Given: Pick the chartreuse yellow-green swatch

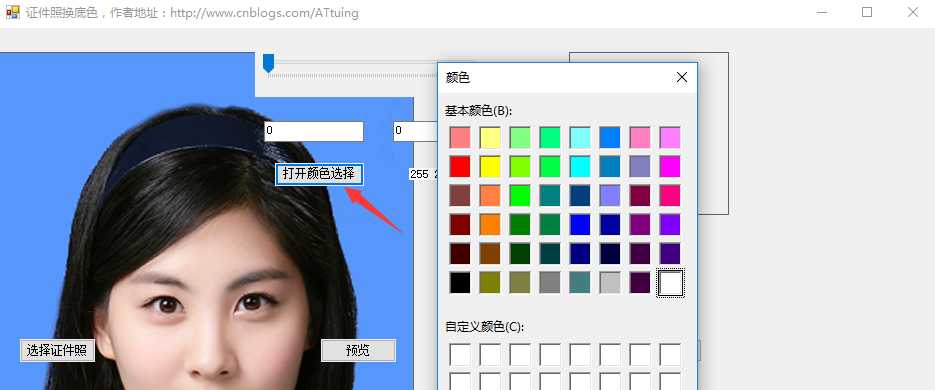Looking at the screenshot, I should tap(520, 166).
